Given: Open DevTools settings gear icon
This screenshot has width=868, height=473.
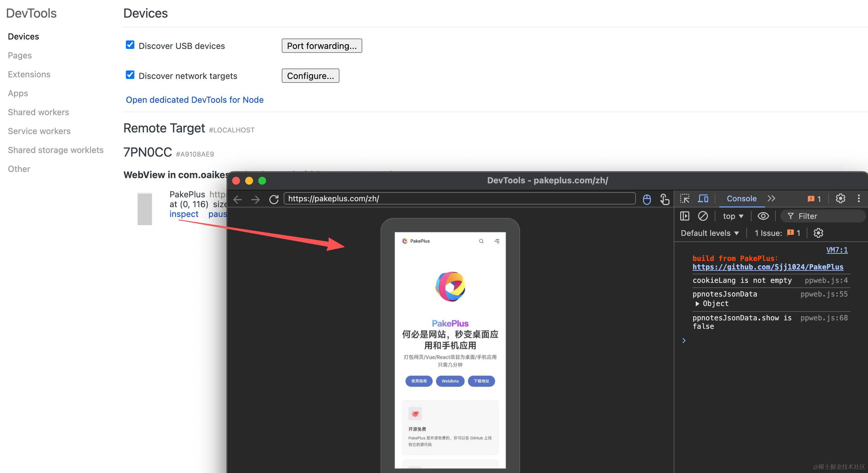Looking at the screenshot, I should (x=840, y=199).
